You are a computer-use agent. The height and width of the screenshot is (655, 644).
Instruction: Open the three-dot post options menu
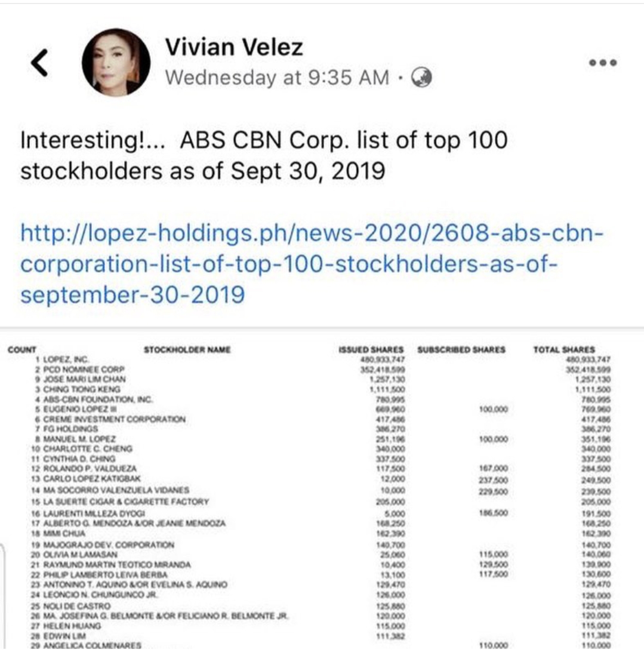(602, 63)
